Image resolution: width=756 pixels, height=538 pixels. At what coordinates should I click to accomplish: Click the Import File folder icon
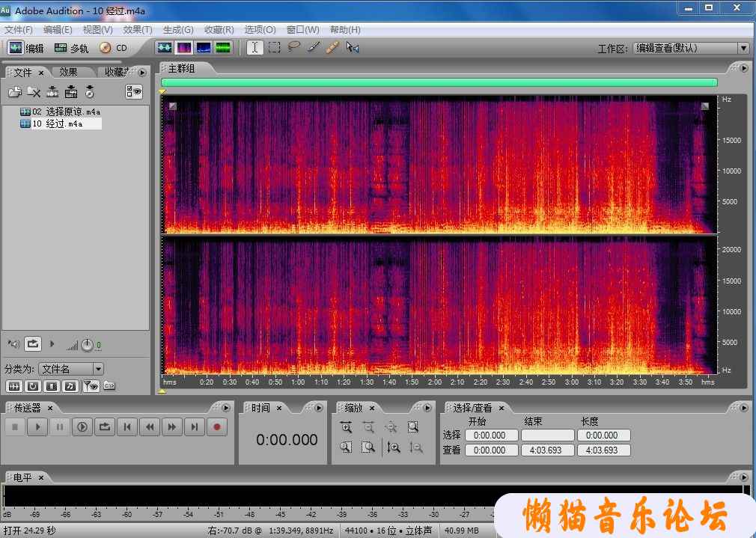[15, 91]
